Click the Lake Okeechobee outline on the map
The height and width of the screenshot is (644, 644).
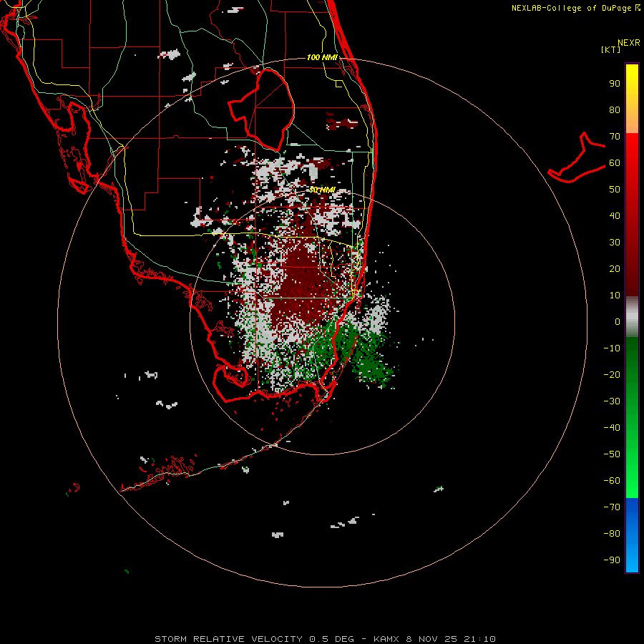[262, 109]
